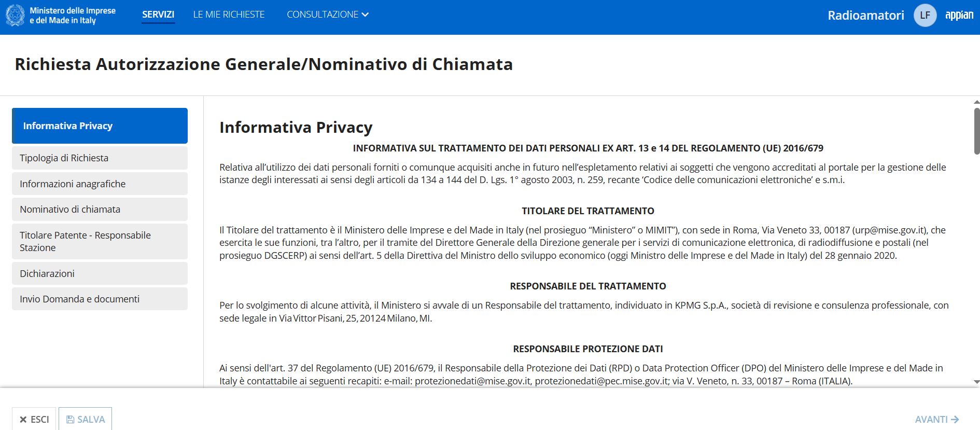Viewport: 980px width, 430px height.
Task: Select Titolare Patente - Responsabile Stazione step
Action: [x=100, y=241]
